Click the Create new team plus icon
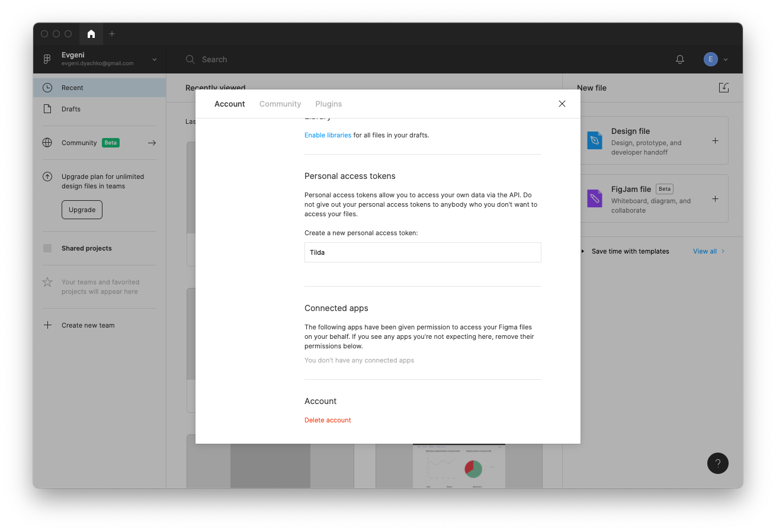The height and width of the screenshot is (532, 776). point(47,325)
